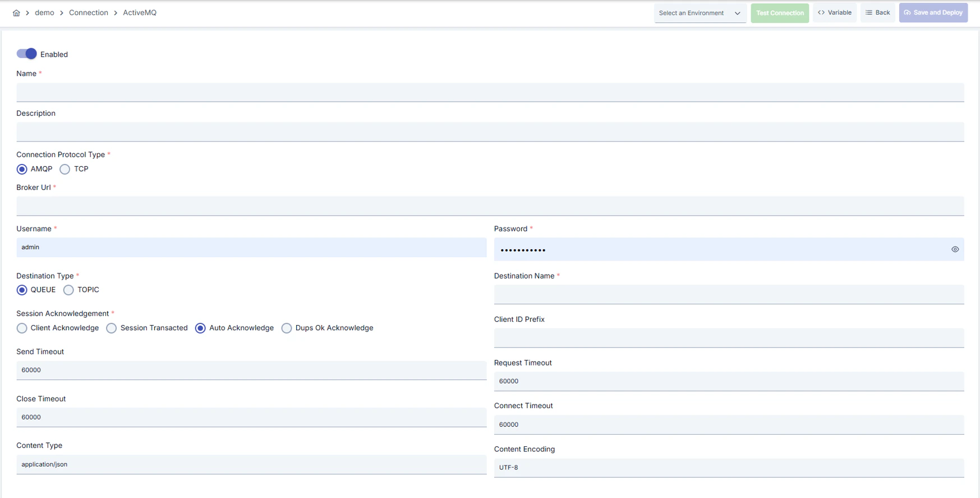980x498 pixels.
Task: Click the Request Timeout field
Action: click(x=729, y=381)
